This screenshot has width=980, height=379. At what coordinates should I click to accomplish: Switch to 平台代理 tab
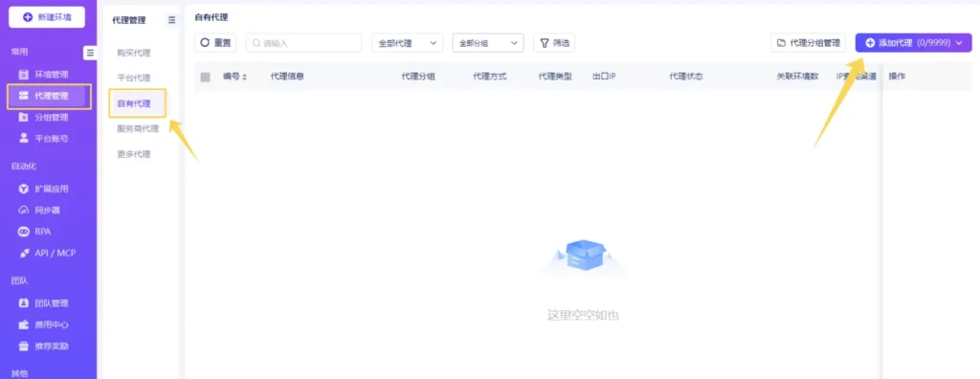coord(134,78)
